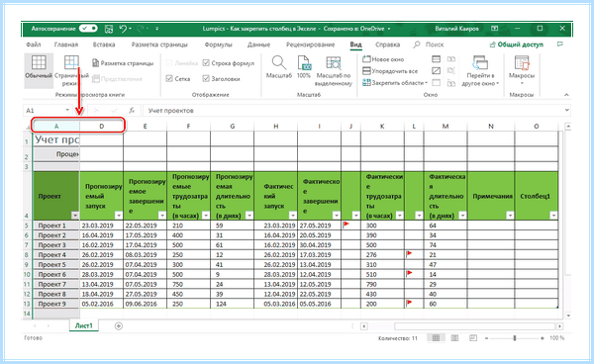Switch to Page Break Preview in status bar
The width and height of the screenshot is (594, 364).
coord(473,338)
